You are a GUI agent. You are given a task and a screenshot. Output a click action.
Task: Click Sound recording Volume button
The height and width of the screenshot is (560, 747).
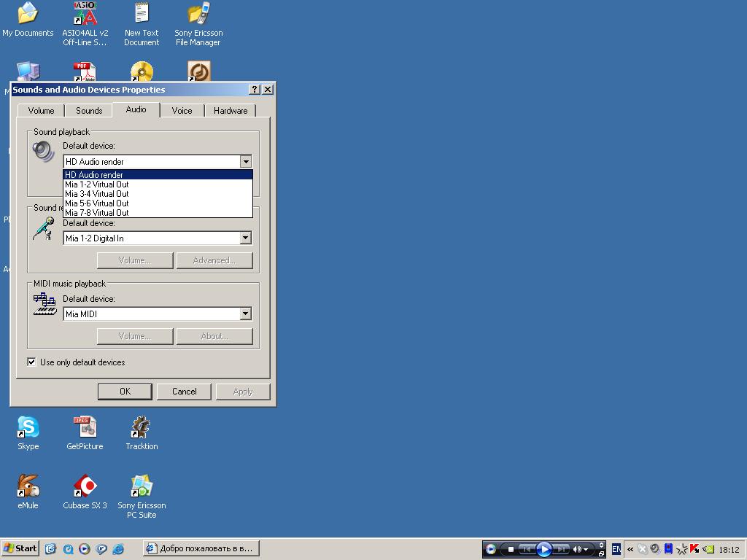(135, 260)
